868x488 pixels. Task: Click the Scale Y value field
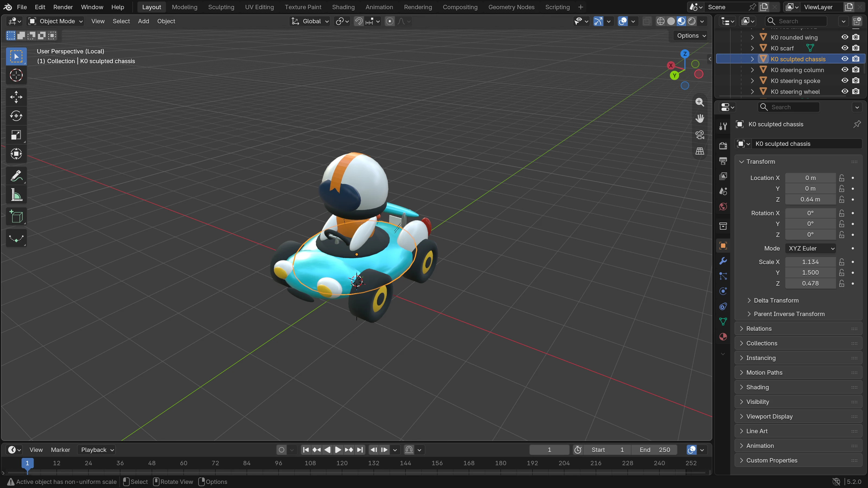(810, 272)
